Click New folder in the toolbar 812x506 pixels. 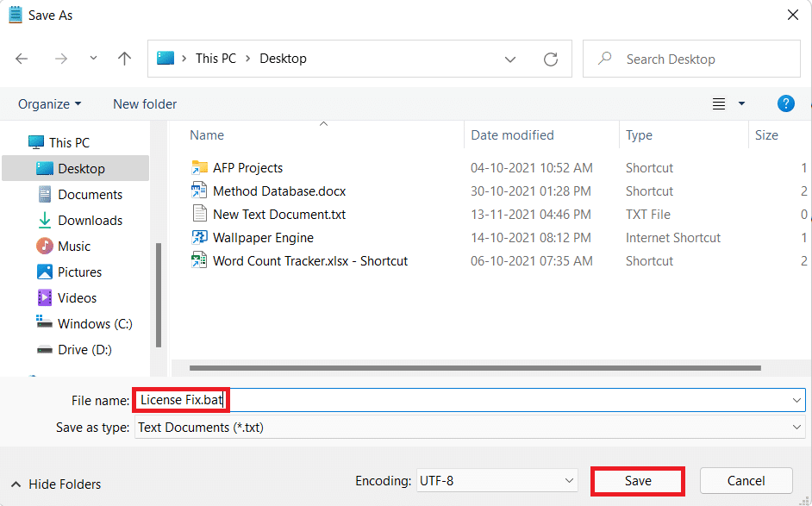[x=145, y=104]
